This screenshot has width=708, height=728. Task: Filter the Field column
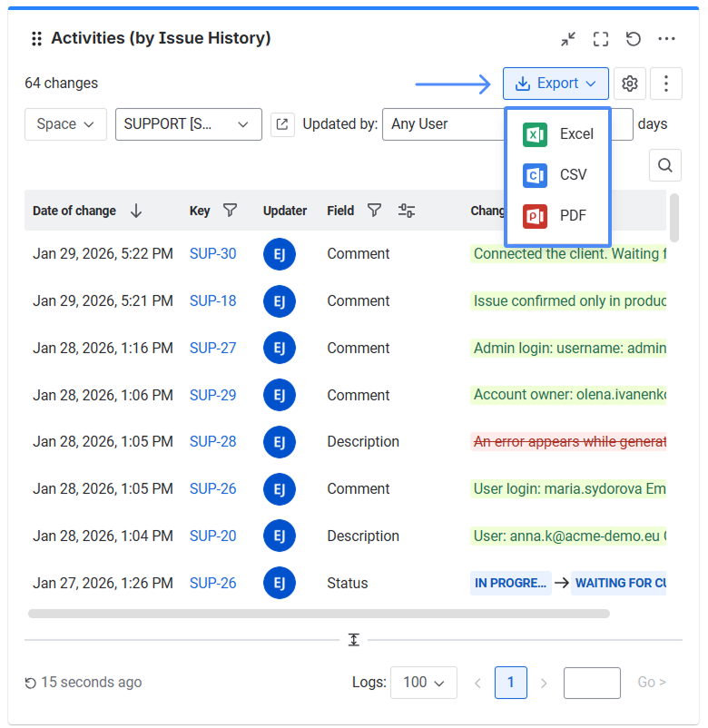(x=375, y=211)
